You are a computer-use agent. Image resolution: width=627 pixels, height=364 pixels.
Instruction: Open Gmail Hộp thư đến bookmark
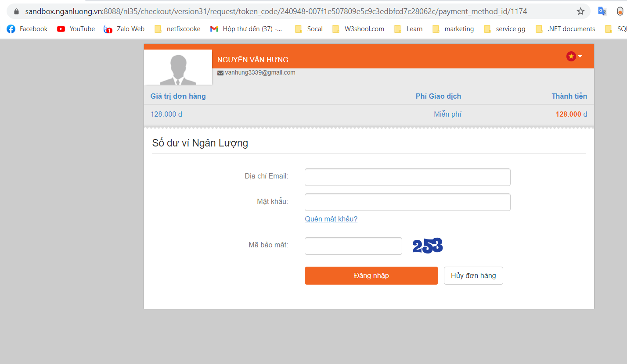[246, 29]
